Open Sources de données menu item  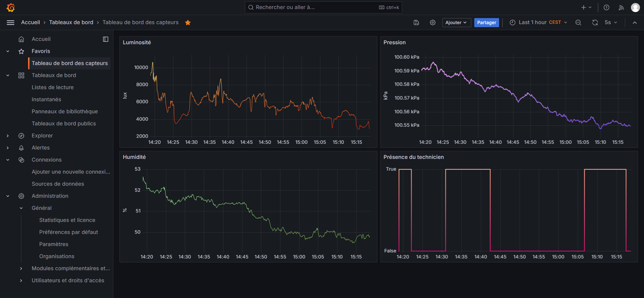pos(58,184)
